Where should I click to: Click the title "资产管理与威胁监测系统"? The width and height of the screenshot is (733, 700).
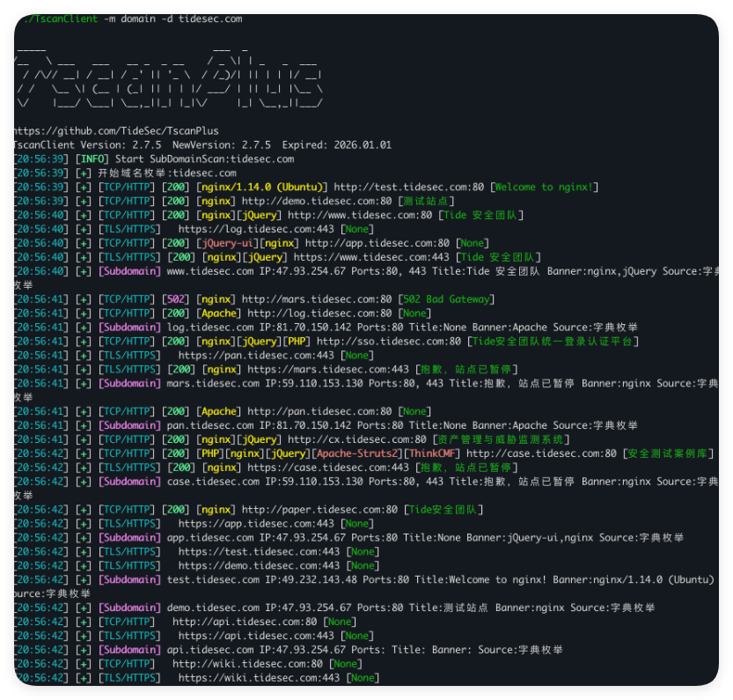pyautogui.click(x=500, y=440)
